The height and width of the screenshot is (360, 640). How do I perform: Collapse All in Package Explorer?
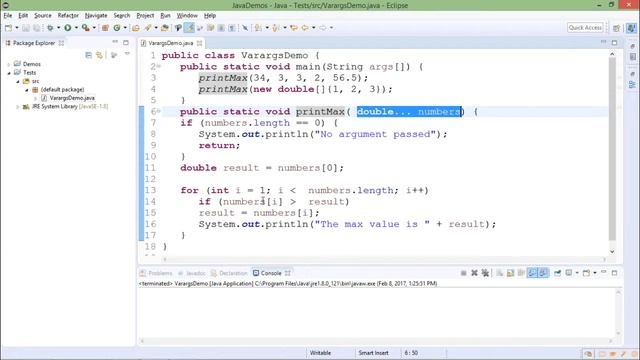(89, 55)
